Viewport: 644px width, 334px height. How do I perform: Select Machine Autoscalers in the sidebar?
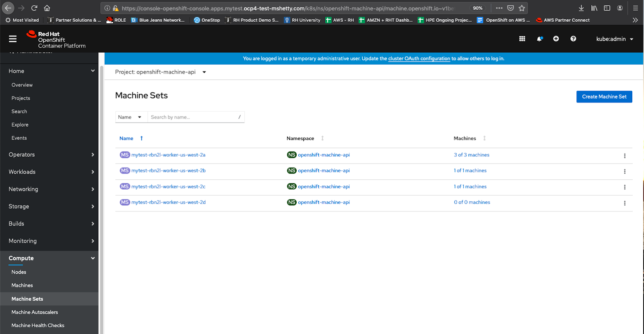tap(35, 312)
